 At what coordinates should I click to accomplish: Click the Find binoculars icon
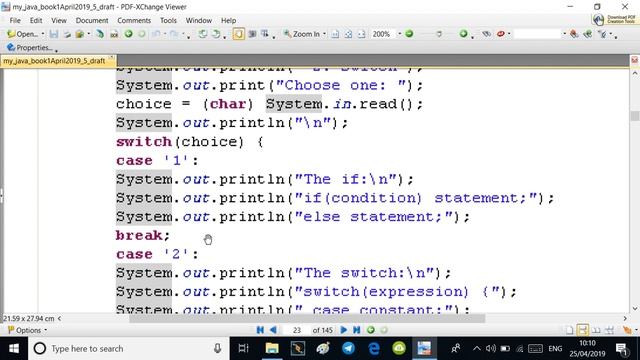click(487, 34)
